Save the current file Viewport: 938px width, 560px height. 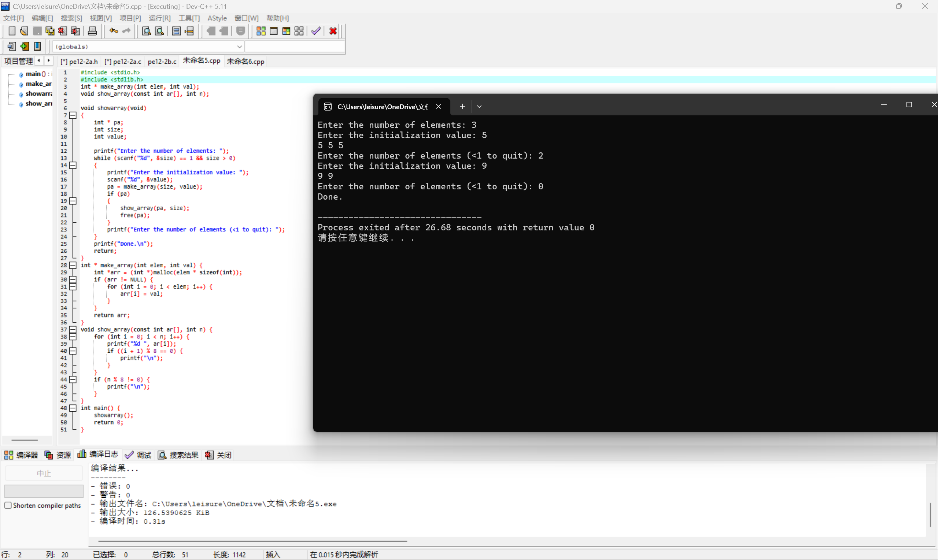(37, 31)
